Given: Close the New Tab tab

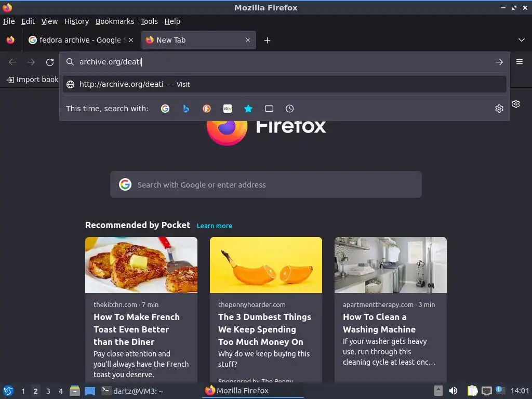Looking at the screenshot, I should [248, 40].
